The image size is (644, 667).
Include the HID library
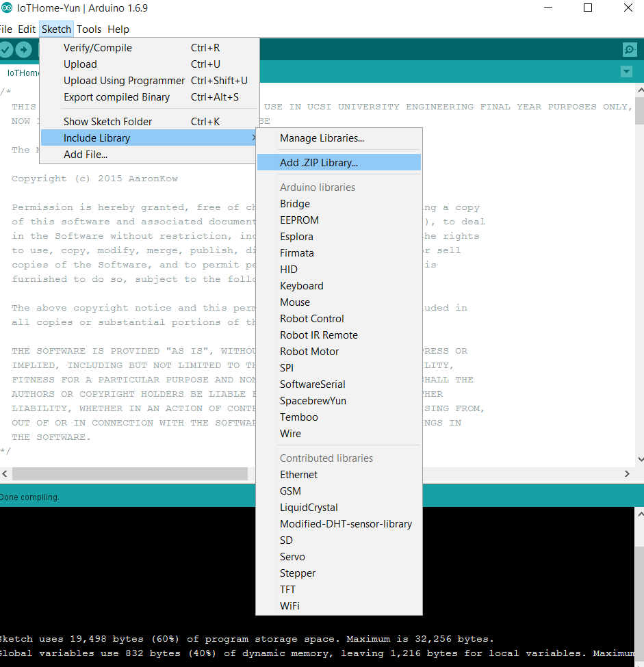339,270
